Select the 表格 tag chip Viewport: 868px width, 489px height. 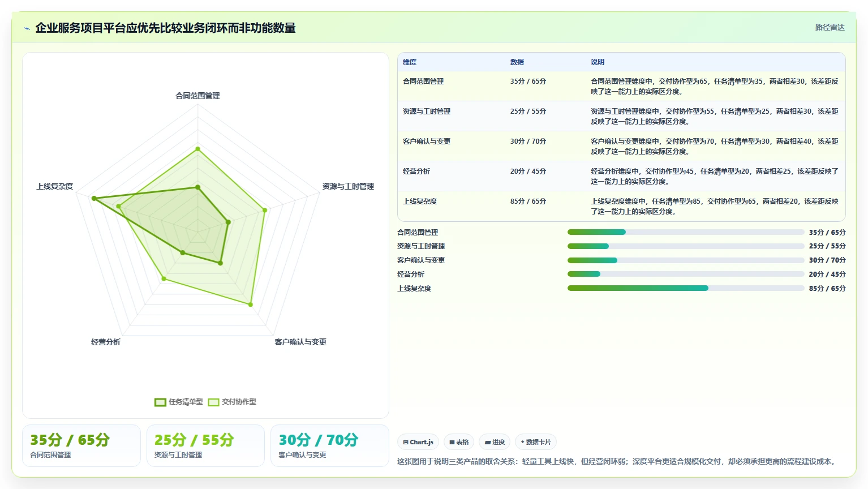pos(459,442)
